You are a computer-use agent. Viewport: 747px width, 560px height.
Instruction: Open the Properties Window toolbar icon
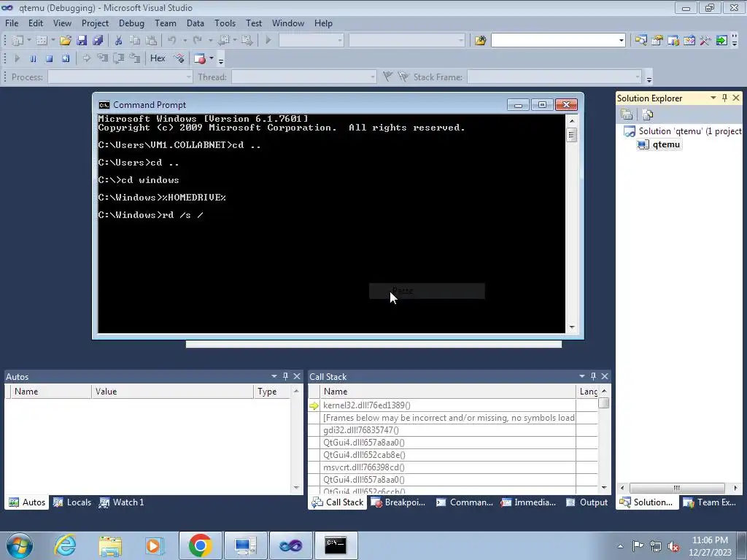pos(657,41)
